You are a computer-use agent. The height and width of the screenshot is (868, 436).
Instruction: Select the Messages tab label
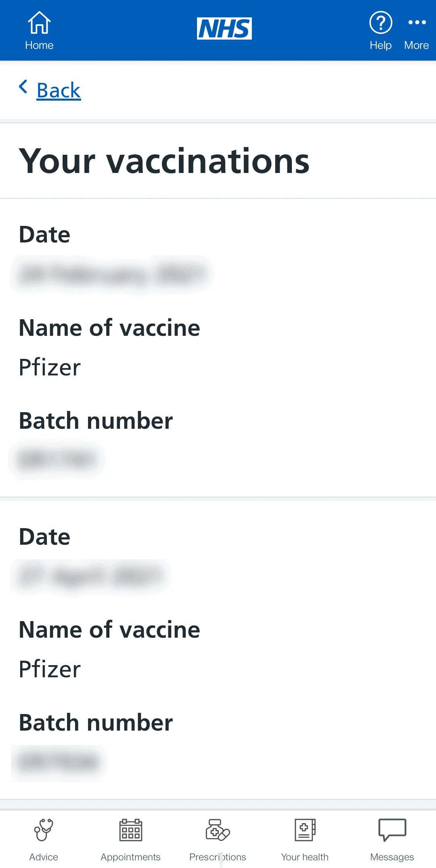(392, 857)
